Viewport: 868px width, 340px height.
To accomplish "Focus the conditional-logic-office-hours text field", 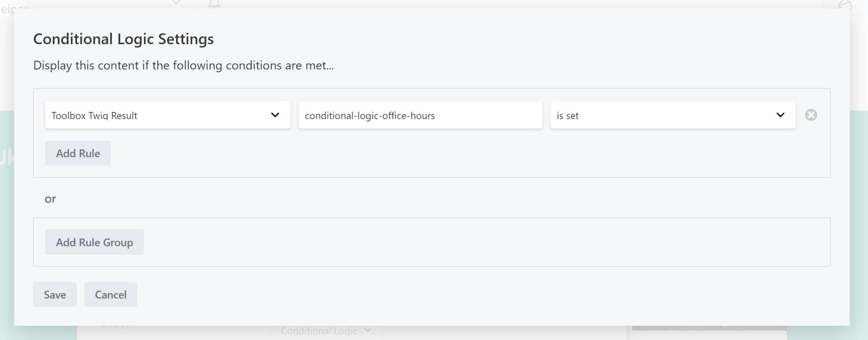I will pos(420,115).
